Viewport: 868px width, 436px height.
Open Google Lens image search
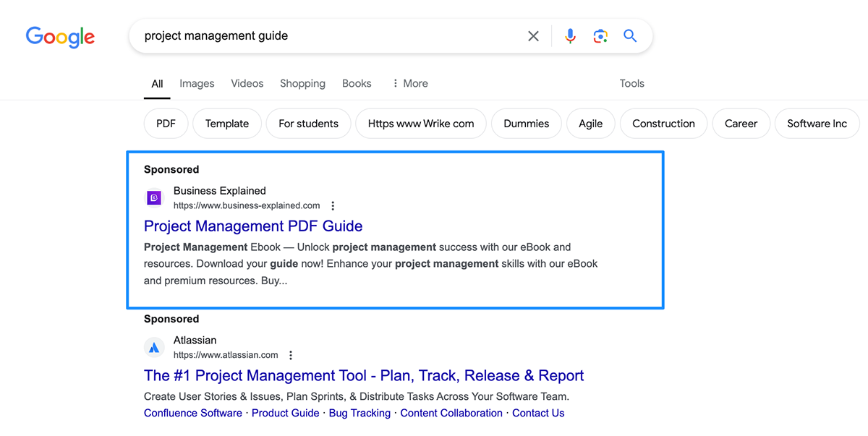(600, 35)
